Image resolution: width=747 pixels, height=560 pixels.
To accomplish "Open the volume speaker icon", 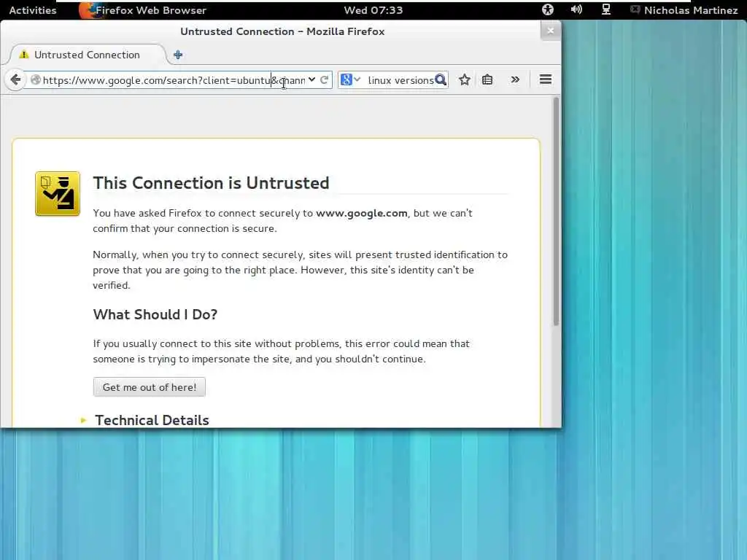I will pyautogui.click(x=576, y=9).
